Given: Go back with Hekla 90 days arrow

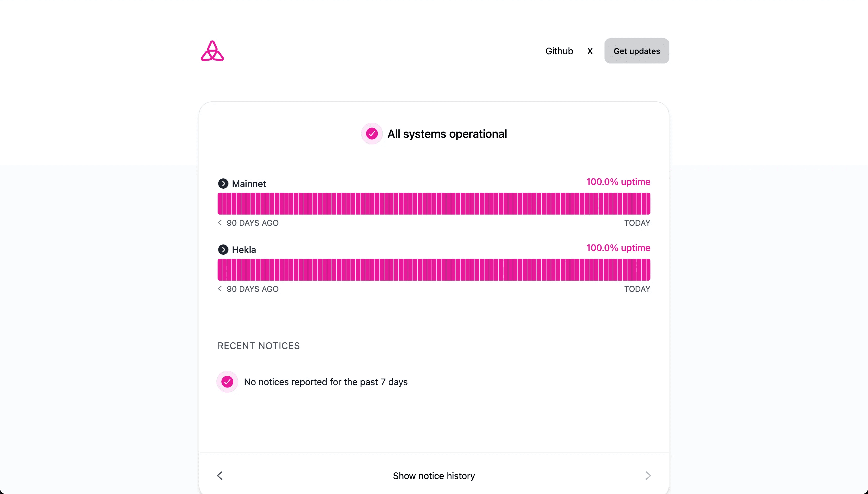Looking at the screenshot, I should pyautogui.click(x=220, y=289).
